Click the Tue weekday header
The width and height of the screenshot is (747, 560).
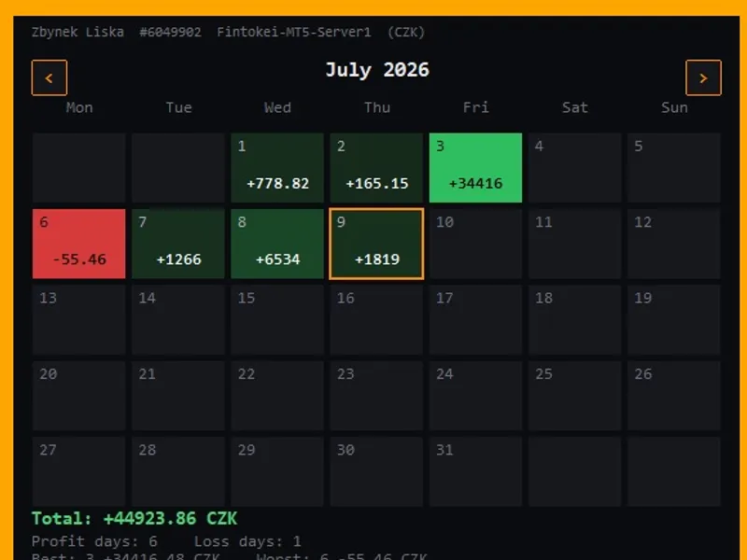pyautogui.click(x=178, y=107)
